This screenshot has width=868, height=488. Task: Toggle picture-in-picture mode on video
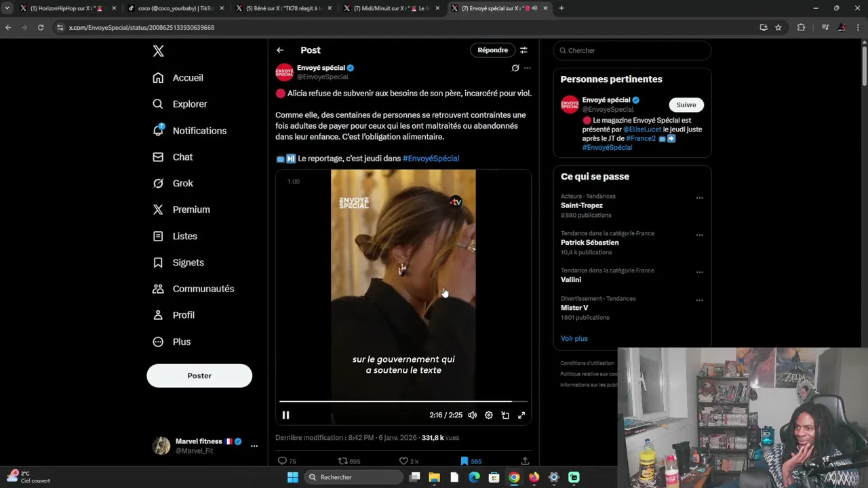(505, 415)
